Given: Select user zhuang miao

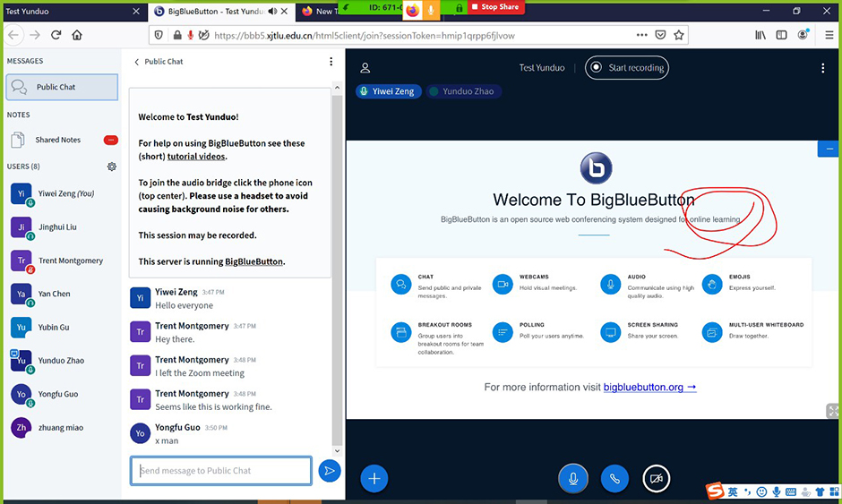Looking at the screenshot, I should [62, 427].
